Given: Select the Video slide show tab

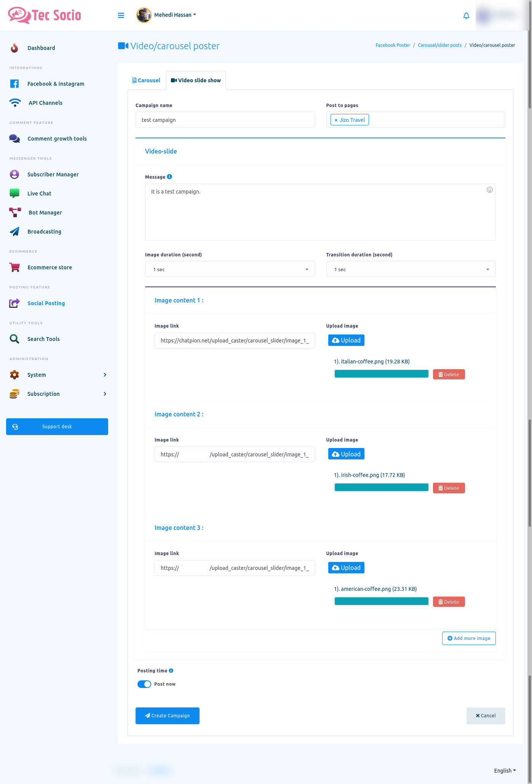Looking at the screenshot, I should point(196,80).
